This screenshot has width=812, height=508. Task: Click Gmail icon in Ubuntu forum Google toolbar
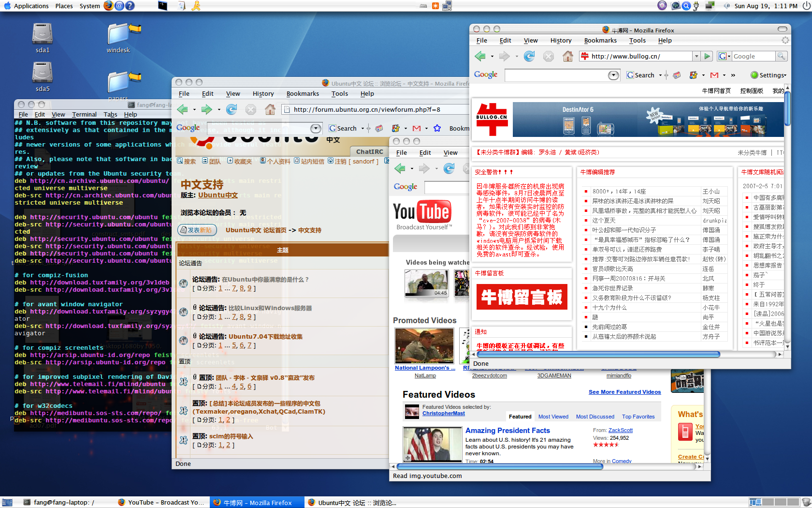tap(417, 128)
